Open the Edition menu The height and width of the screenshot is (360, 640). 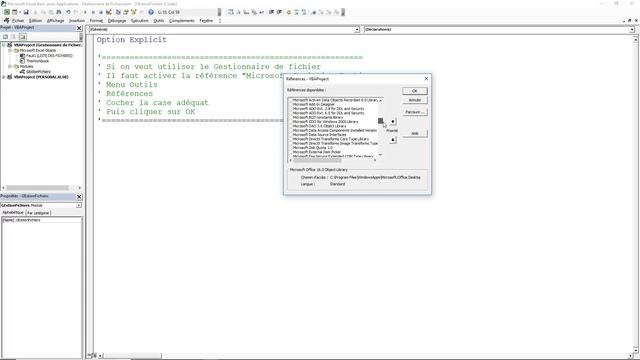pyautogui.click(x=35, y=20)
